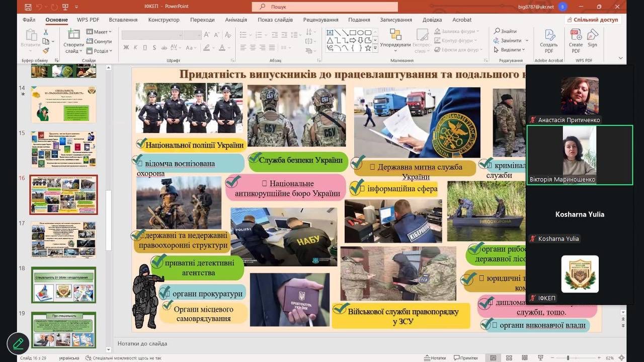Switch to the Показ слайдів tab
Image resolution: width=644 pixels, height=362 pixels.
tap(275, 20)
